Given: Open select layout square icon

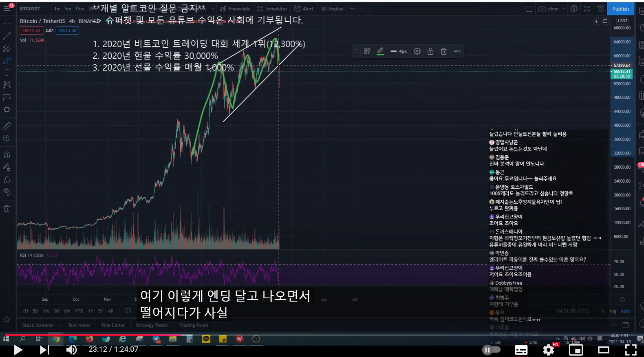Looking at the screenshot, I should tap(529, 9).
